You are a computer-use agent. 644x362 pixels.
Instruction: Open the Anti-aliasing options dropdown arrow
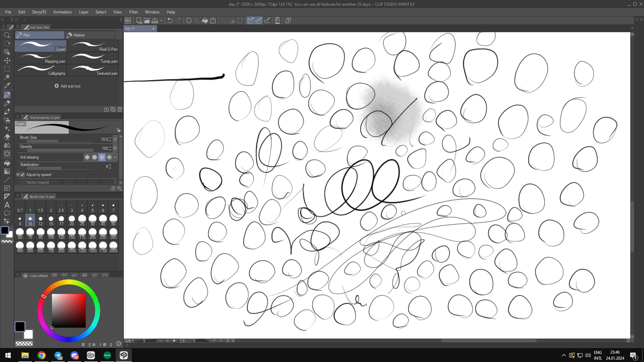115,157
